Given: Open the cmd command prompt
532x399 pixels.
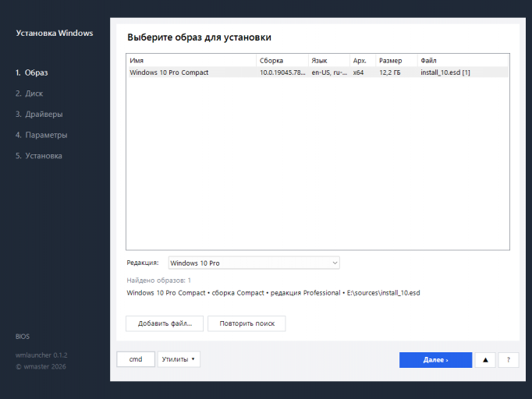Looking at the screenshot, I should pyautogui.click(x=136, y=359).
